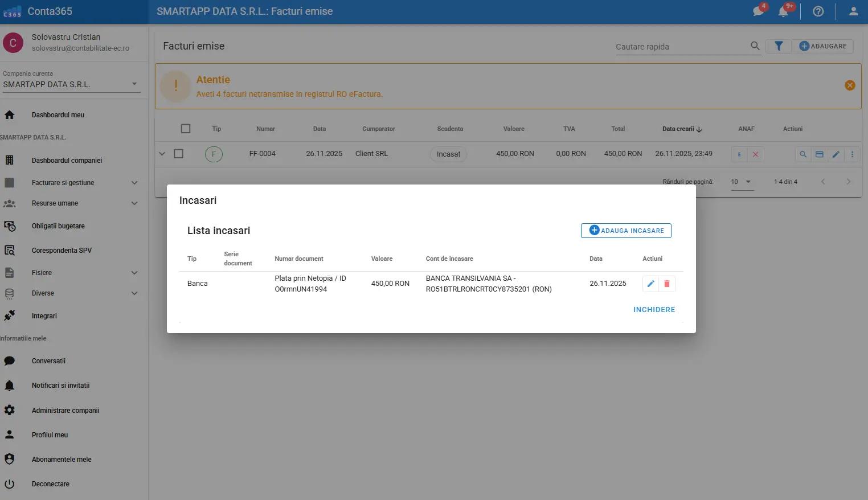Click the ADAUGA INCASARE button
868x500 pixels.
(626, 231)
